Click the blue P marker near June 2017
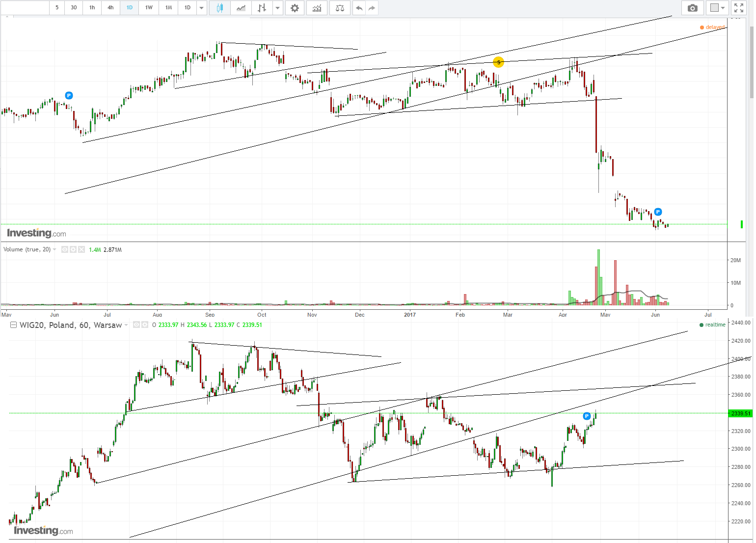The height and width of the screenshot is (543, 756). coord(658,212)
